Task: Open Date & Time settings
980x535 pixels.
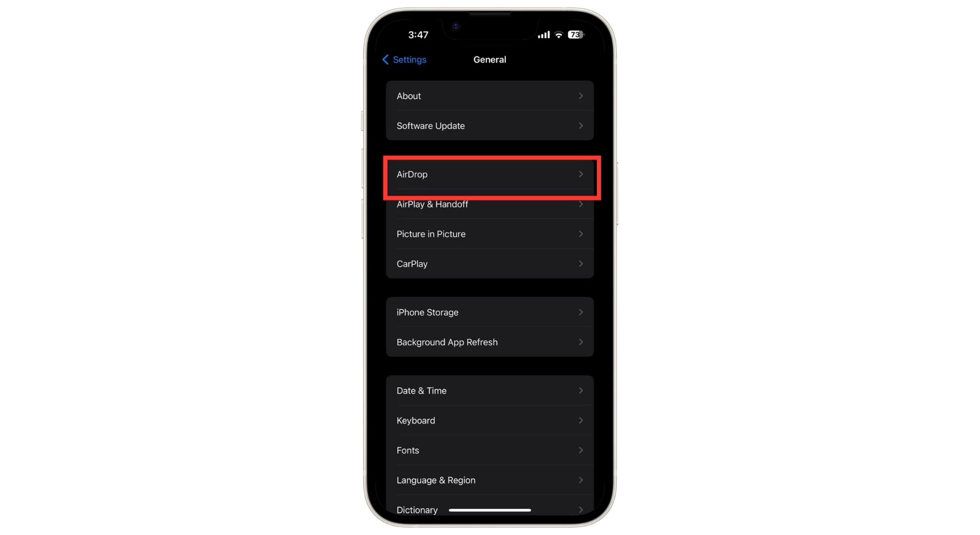Action: click(490, 390)
